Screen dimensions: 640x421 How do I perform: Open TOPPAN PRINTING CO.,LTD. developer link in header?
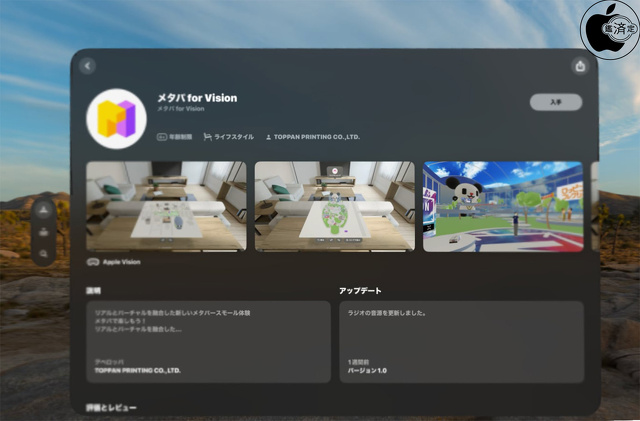pyautogui.click(x=312, y=136)
